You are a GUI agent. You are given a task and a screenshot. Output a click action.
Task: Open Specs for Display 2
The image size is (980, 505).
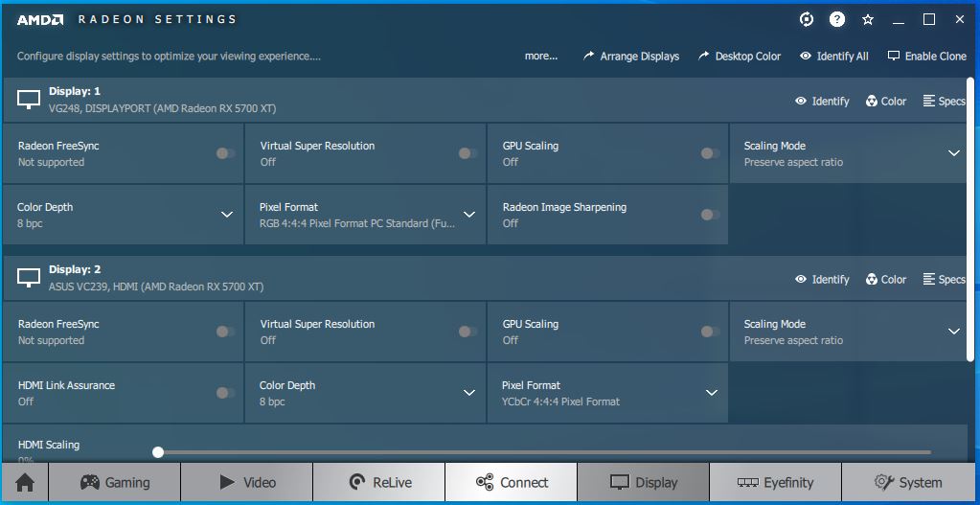(x=944, y=280)
